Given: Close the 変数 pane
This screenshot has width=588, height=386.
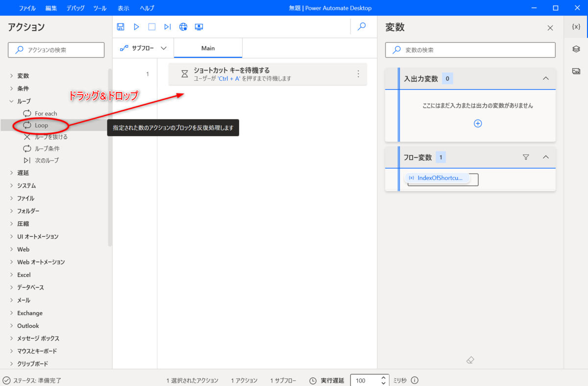Looking at the screenshot, I should [550, 28].
